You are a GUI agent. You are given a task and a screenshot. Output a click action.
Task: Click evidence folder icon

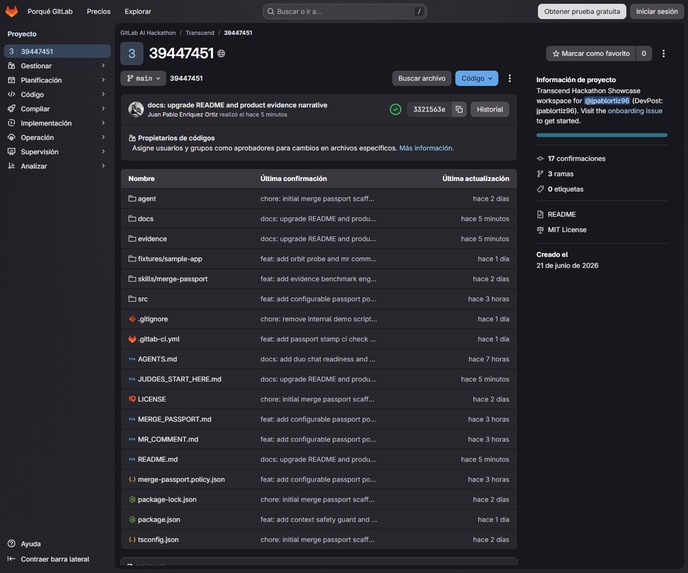click(132, 239)
